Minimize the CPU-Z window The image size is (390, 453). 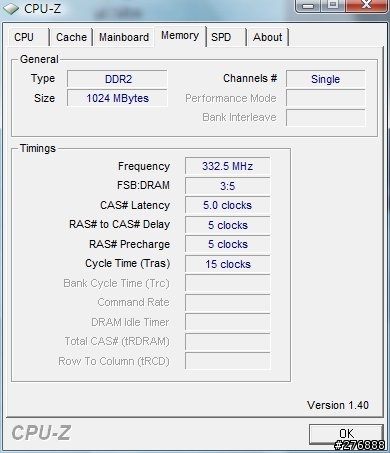(x=308, y=5)
